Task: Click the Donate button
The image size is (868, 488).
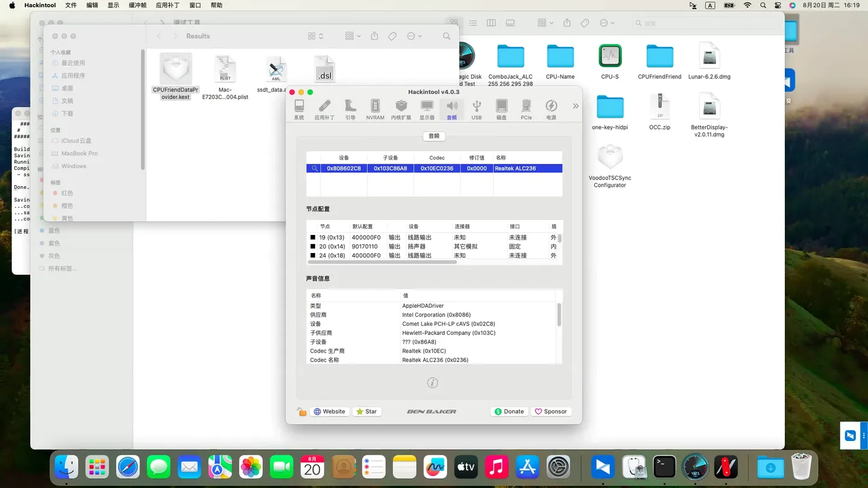Action: pyautogui.click(x=509, y=411)
